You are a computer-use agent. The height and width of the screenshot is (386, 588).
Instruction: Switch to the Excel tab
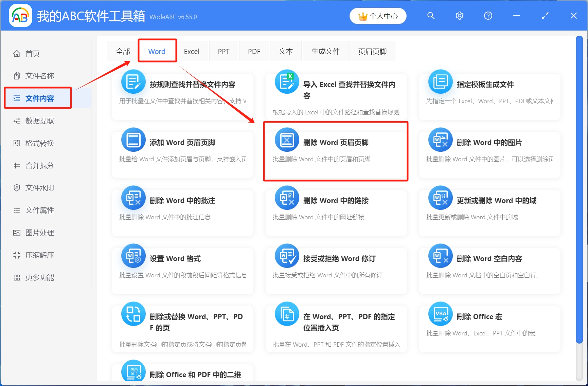pyautogui.click(x=192, y=51)
